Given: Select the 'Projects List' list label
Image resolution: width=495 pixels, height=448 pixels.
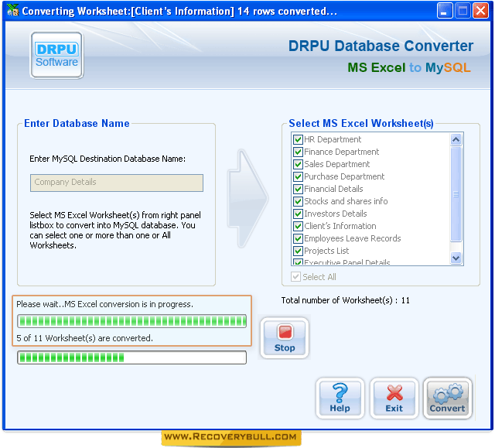Looking at the screenshot, I should 326,251.
